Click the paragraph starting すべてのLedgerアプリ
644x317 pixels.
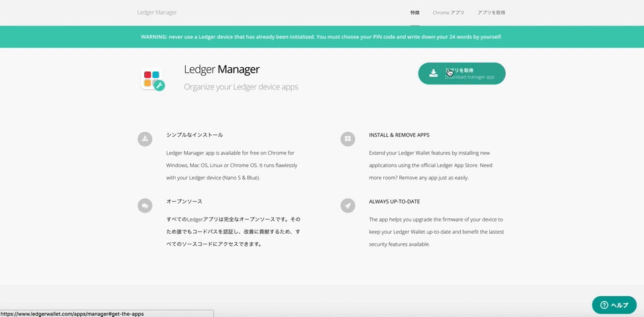click(233, 232)
